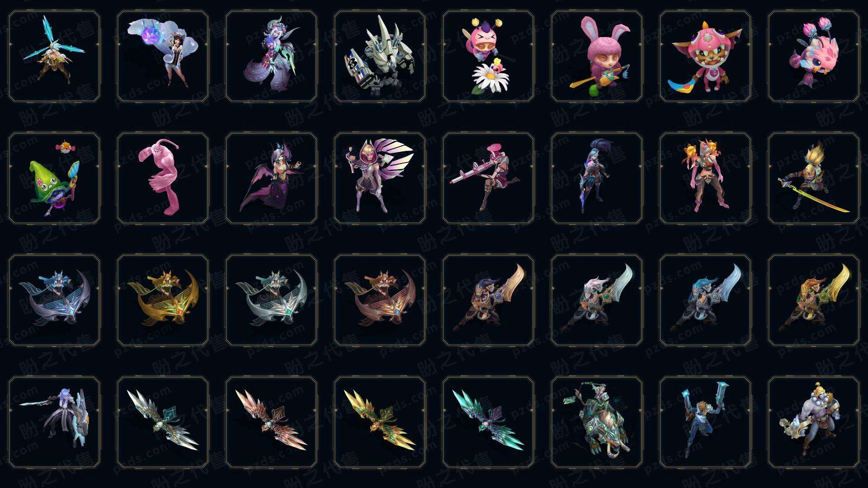Choose the copper mechanical bird chroma
Screen dimensions: 868x488
pos(271,422)
